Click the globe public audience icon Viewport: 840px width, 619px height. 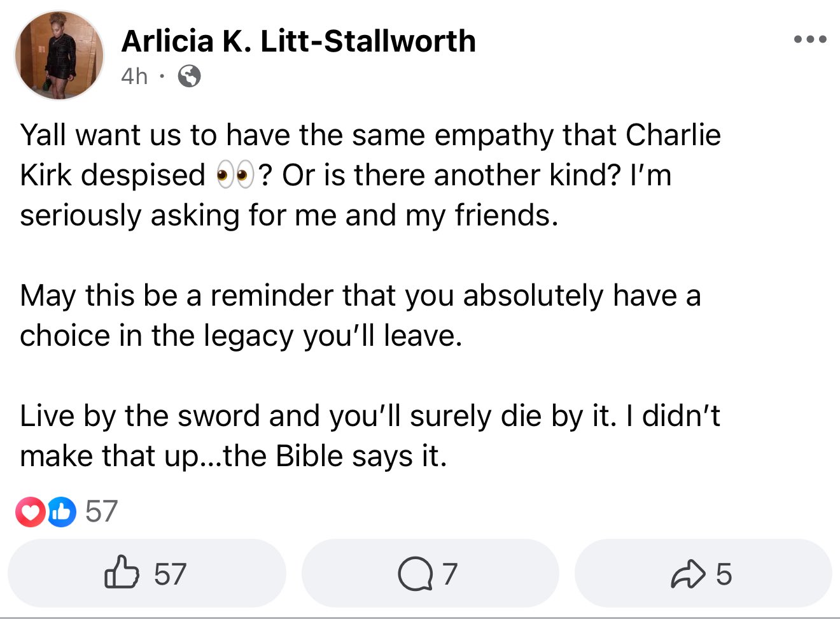pos(189,76)
